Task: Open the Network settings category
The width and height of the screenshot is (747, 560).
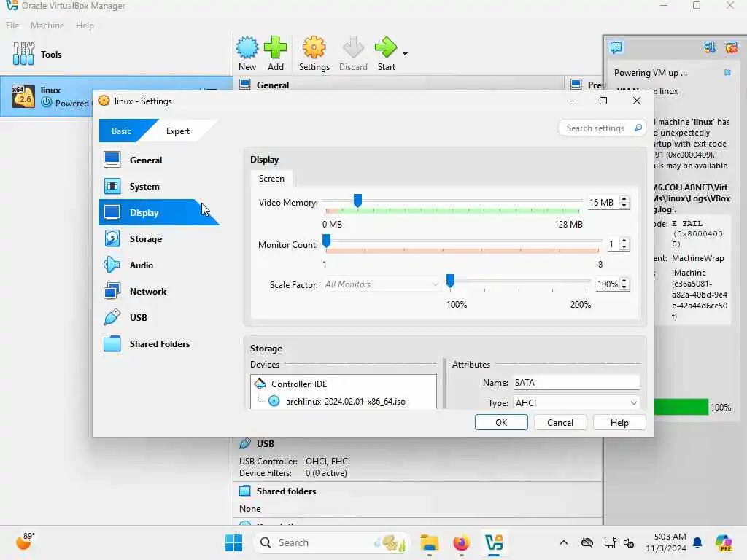Action: tap(147, 291)
